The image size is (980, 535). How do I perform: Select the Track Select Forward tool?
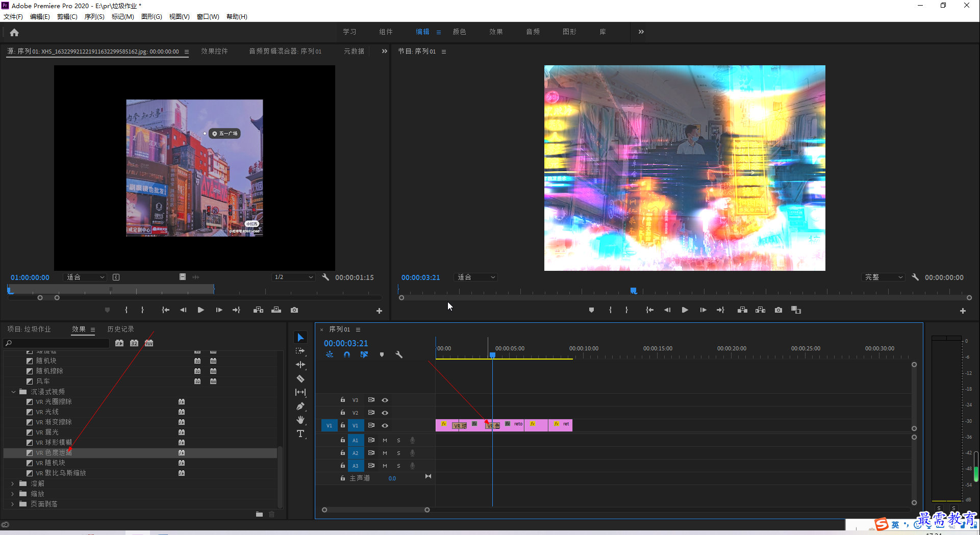300,351
